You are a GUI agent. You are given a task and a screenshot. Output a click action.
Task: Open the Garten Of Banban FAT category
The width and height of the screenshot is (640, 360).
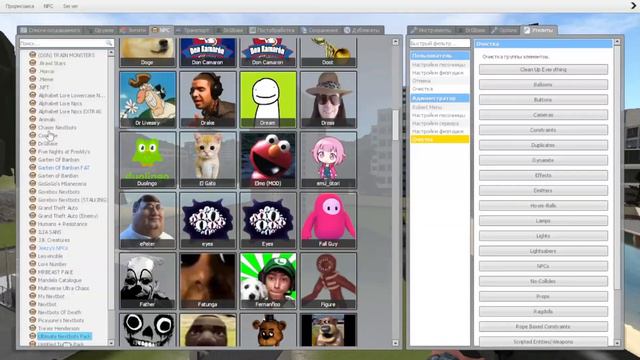pos(64,167)
